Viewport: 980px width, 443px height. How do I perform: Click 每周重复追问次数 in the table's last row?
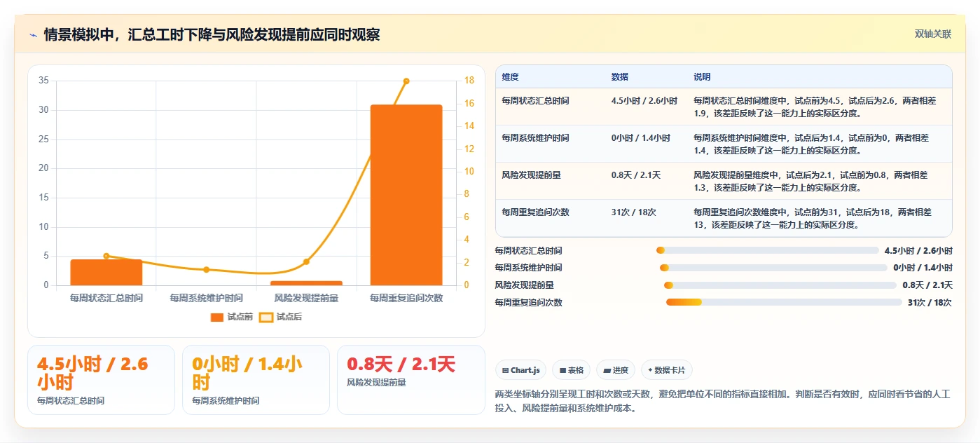tap(536, 212)
